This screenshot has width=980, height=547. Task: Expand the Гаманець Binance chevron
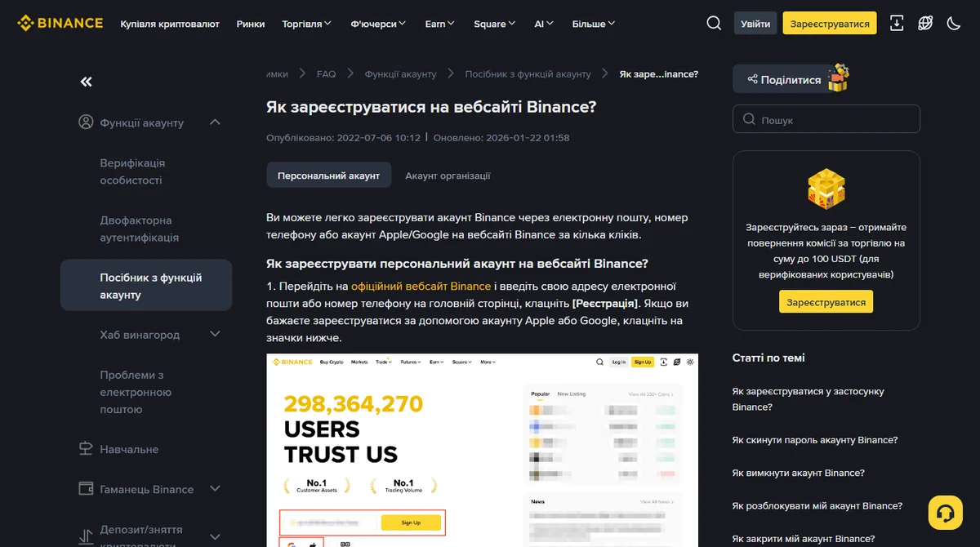pyautogui.click(x=216, y=489)
